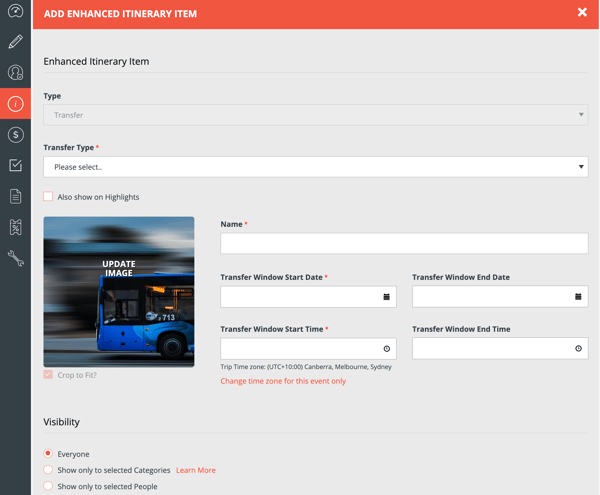Screen dimensions: 600x495
Task: Open the document reports icon in sidebar
Action: tap(15, 197)
